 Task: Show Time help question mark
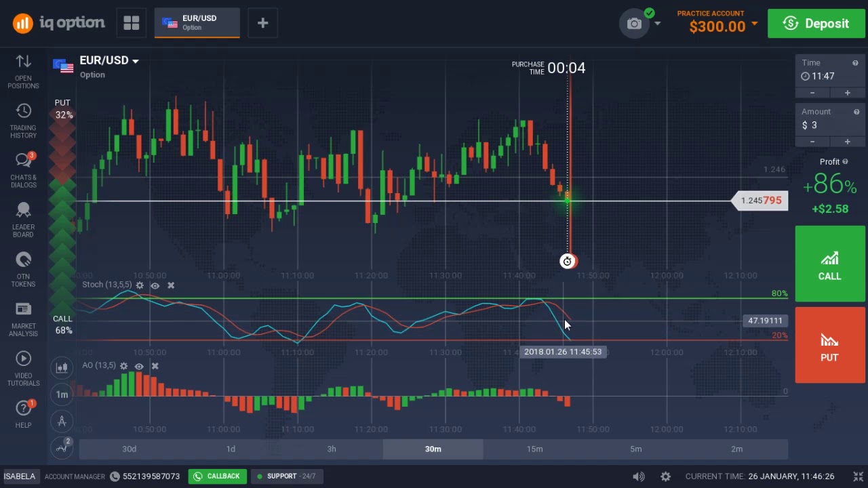pyautogui.click(x=856, y=63)
